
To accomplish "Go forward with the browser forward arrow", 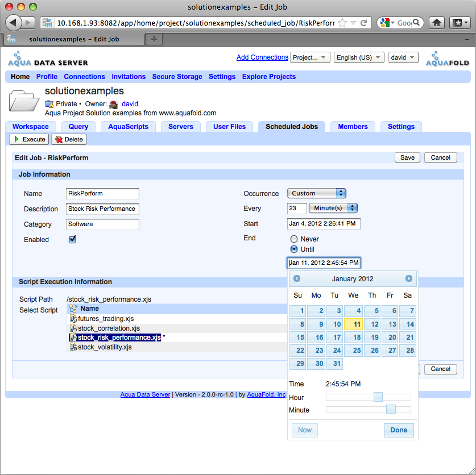I will [28, 23].
